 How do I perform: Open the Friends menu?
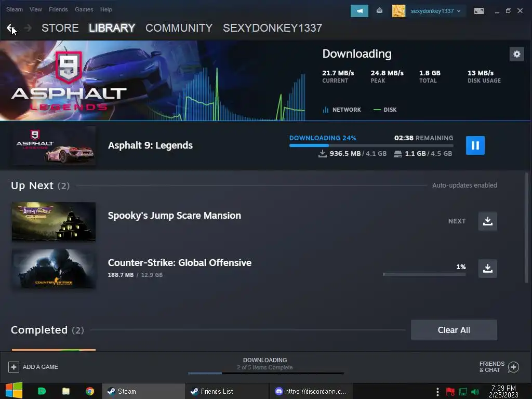58,9
